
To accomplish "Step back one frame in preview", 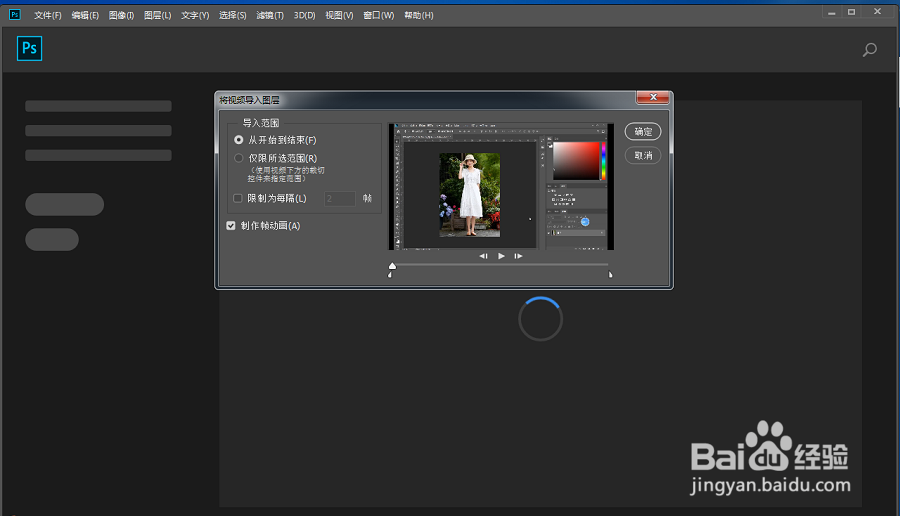I will coord(483,256).
